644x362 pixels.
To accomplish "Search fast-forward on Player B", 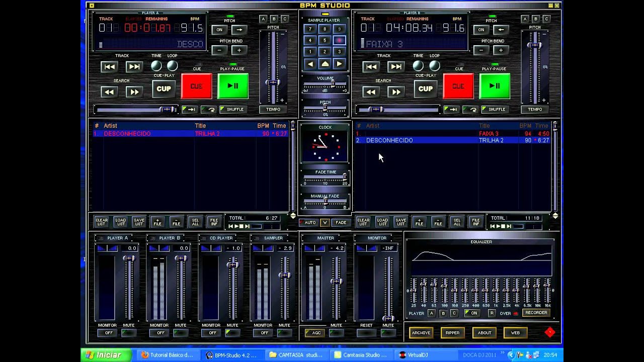I will pos(395,92).
